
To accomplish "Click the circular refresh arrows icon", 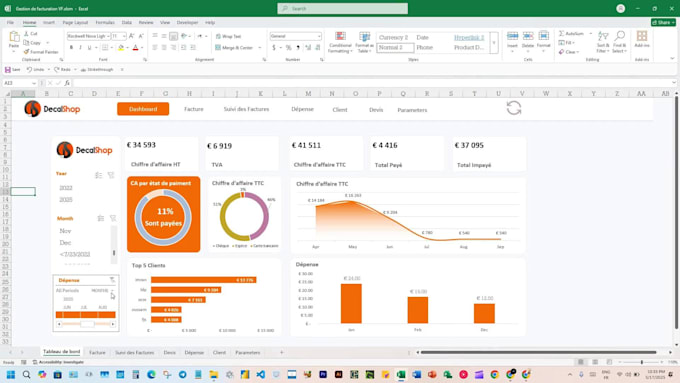I will click(514, 108).
